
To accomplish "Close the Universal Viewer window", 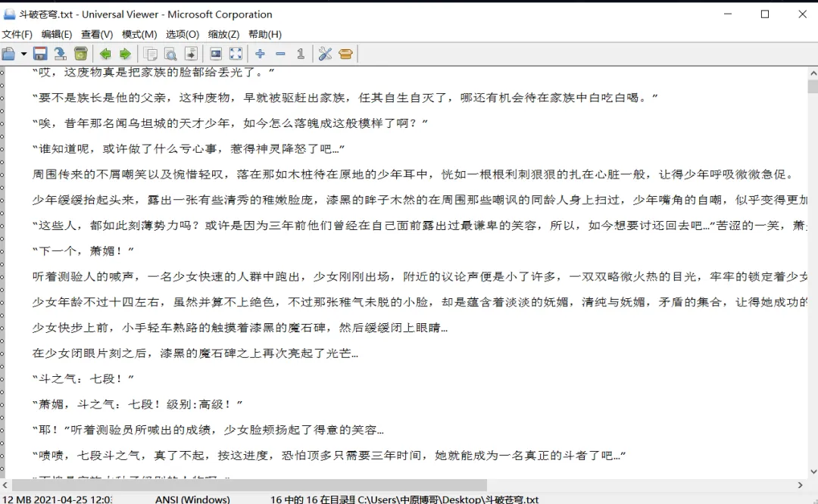I will [x=802, y=14].
